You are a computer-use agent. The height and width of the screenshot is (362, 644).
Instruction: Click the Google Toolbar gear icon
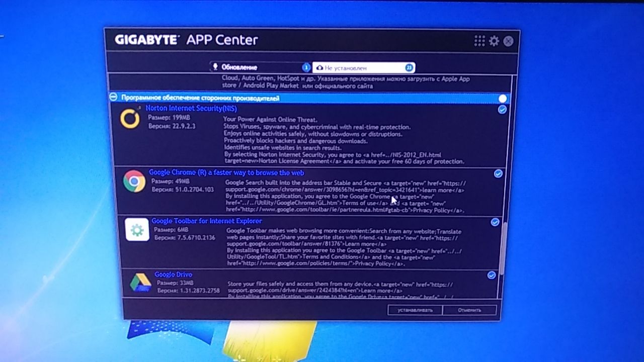pos(137,230)
